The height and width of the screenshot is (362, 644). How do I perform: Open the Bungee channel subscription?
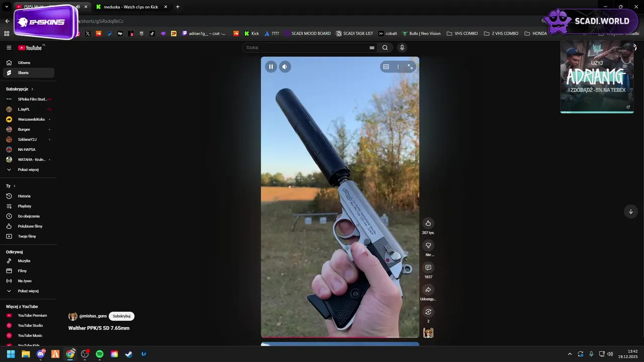coord(29,129)
